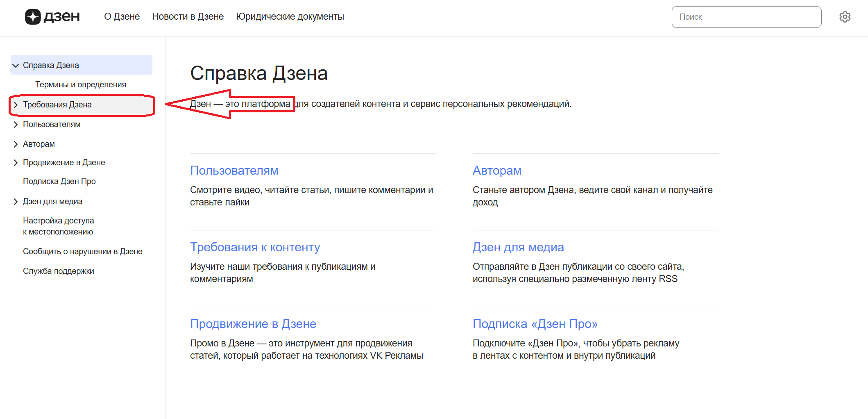Go to «Новости в Дзене» in header
This screenshot has width=868, height=419.
tap(188, 17)
